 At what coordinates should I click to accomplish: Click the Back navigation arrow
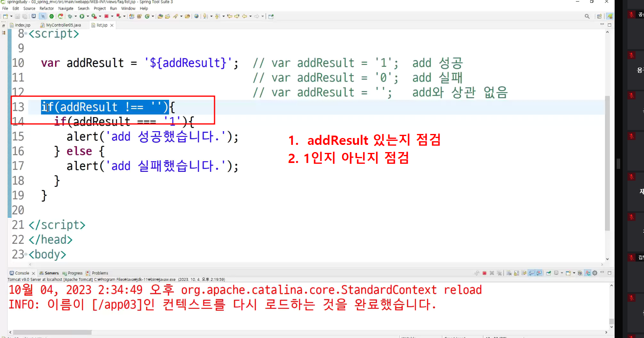(x=244, y=16)
